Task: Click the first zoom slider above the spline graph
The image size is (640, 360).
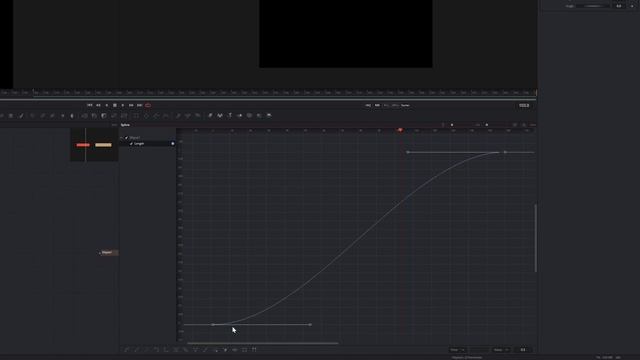Action: point(452,125)
